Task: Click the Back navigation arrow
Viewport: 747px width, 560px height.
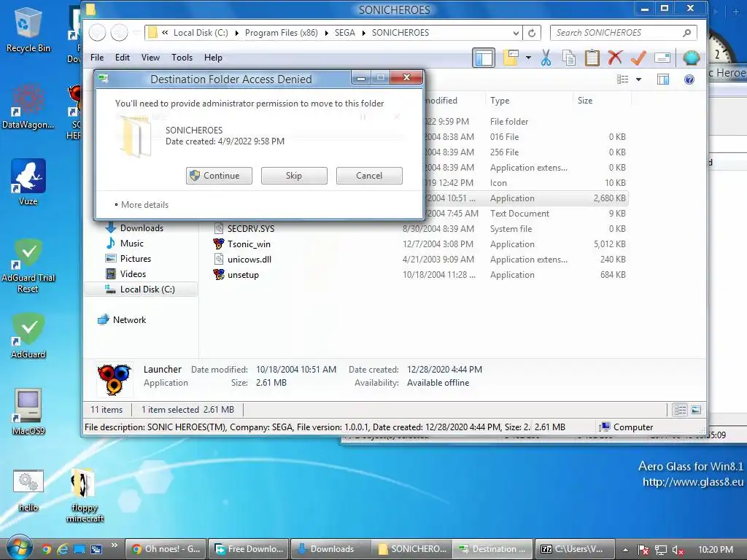Action: tap(98, 33)
